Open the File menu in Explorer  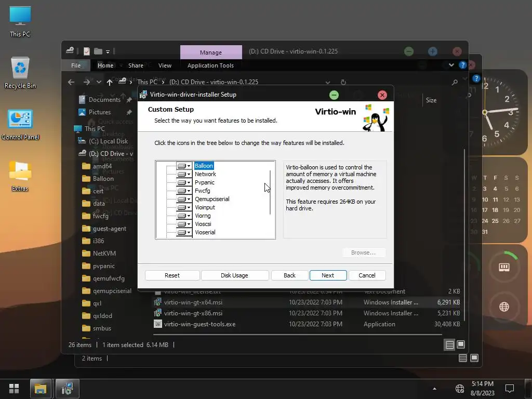[76, 65]
